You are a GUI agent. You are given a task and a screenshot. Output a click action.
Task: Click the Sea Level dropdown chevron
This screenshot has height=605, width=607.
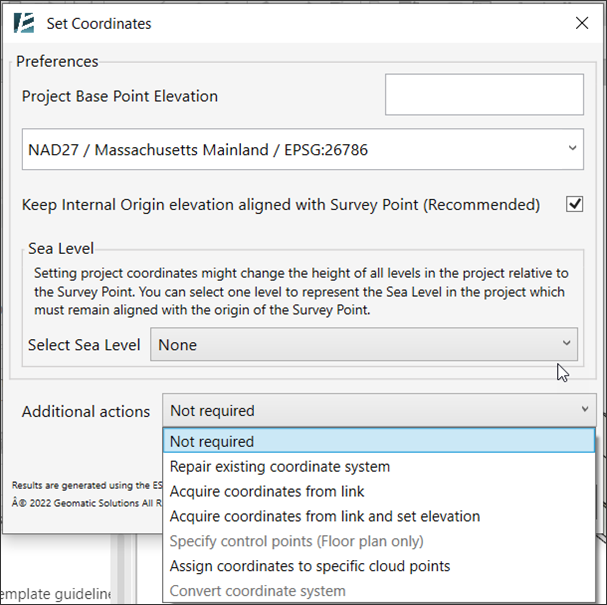point(566,343)
